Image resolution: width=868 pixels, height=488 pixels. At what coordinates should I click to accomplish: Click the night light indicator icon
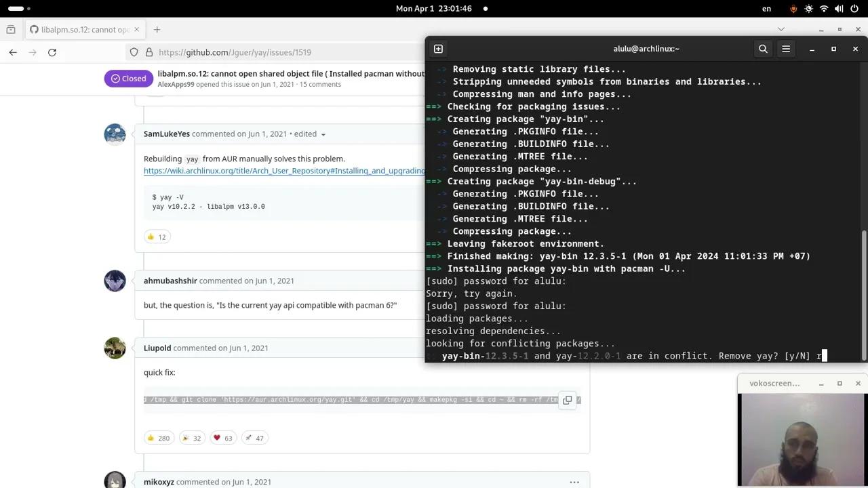(x=808, y=9)
